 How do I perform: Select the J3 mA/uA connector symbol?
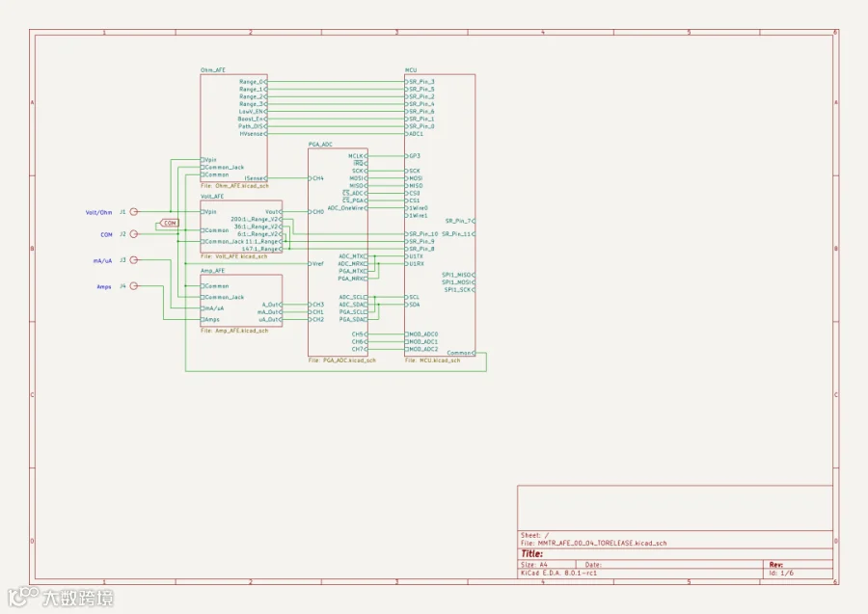click(x=133, y=260)
